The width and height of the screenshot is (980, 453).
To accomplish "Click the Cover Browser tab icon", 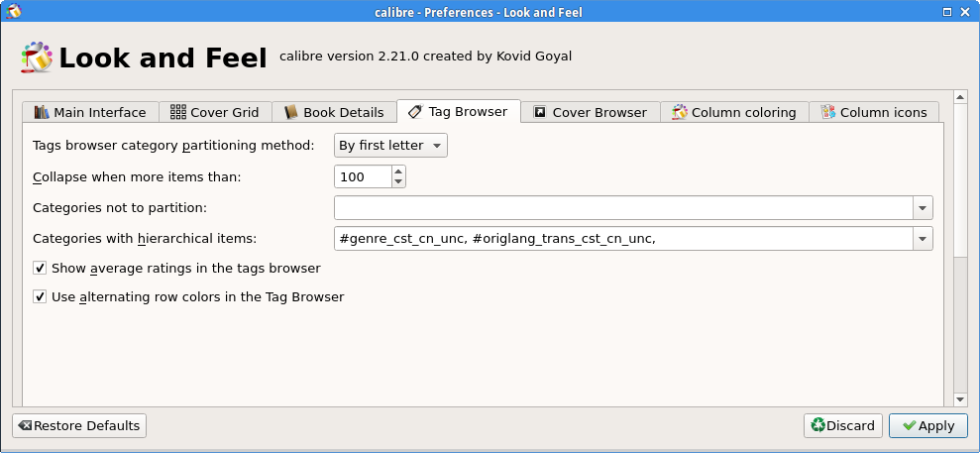I will pos(540,112).
